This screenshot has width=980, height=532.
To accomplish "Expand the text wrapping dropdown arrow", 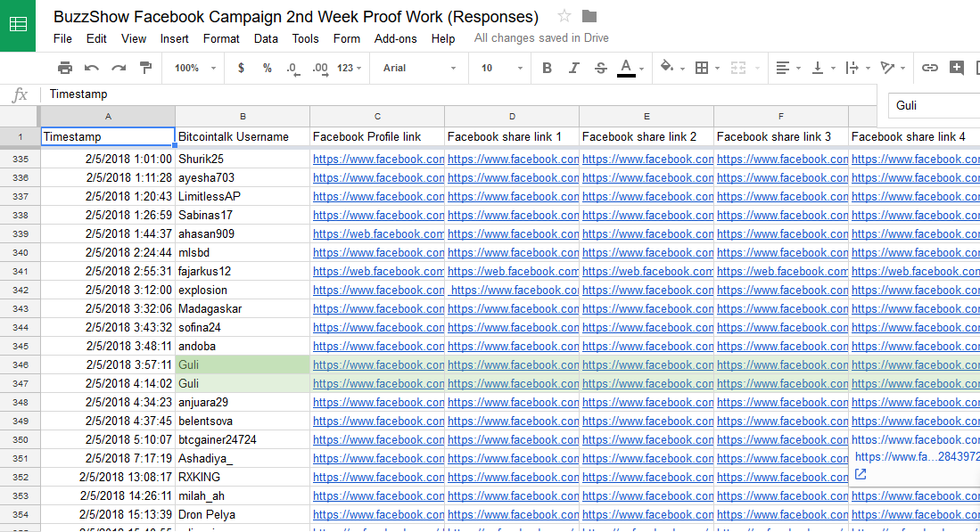I will point(868,69).
